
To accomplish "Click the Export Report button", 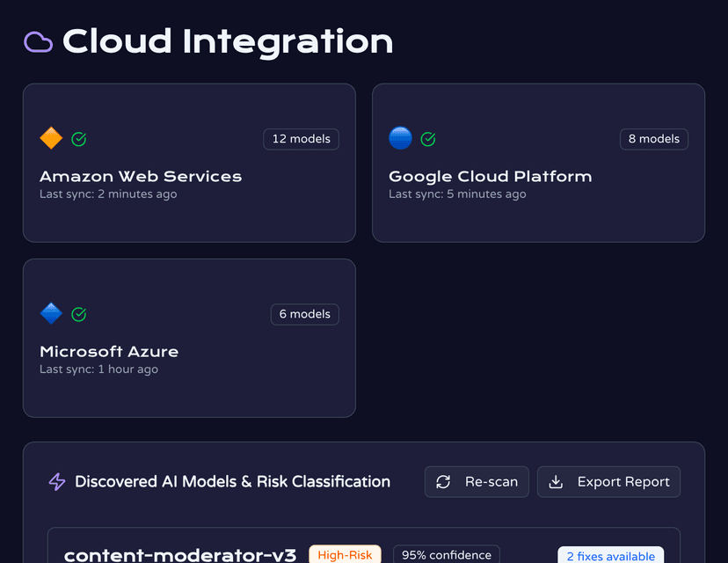I will [608, 482].
